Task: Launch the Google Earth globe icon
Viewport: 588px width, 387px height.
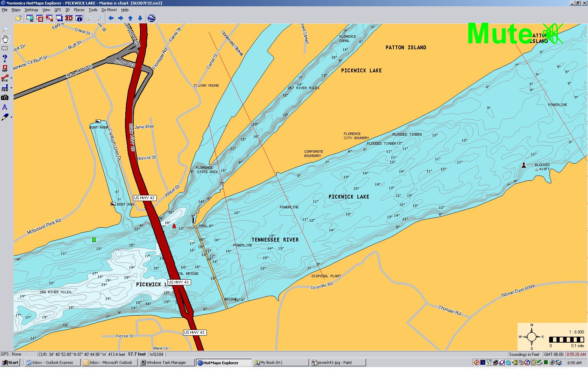Action: pyautogui.click(x=152, y=18)
